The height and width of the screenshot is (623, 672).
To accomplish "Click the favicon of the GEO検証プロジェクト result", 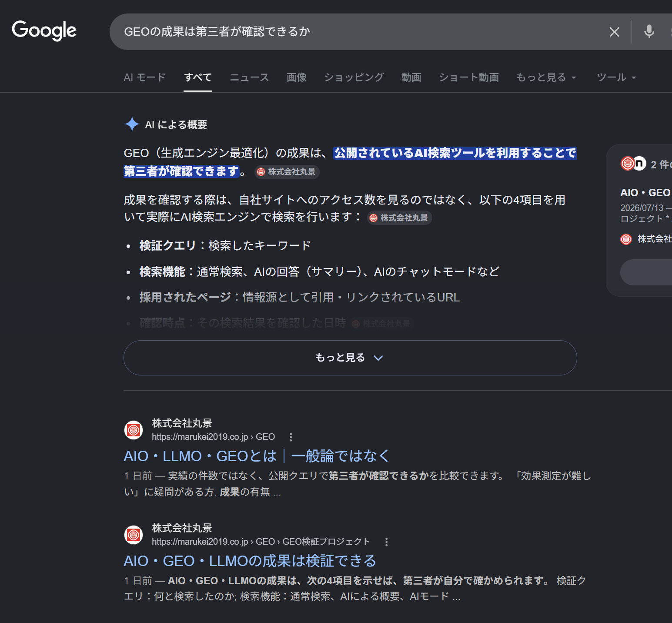I will click(x=134, y=535).
